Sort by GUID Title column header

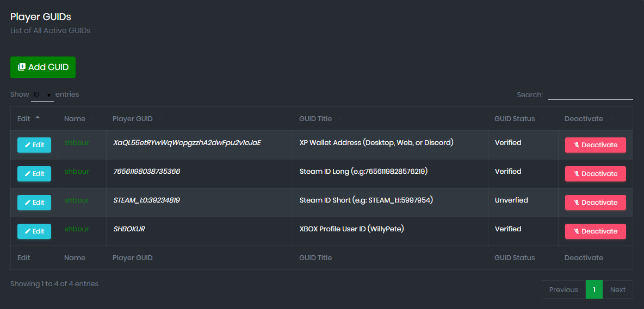coord(315,119)
